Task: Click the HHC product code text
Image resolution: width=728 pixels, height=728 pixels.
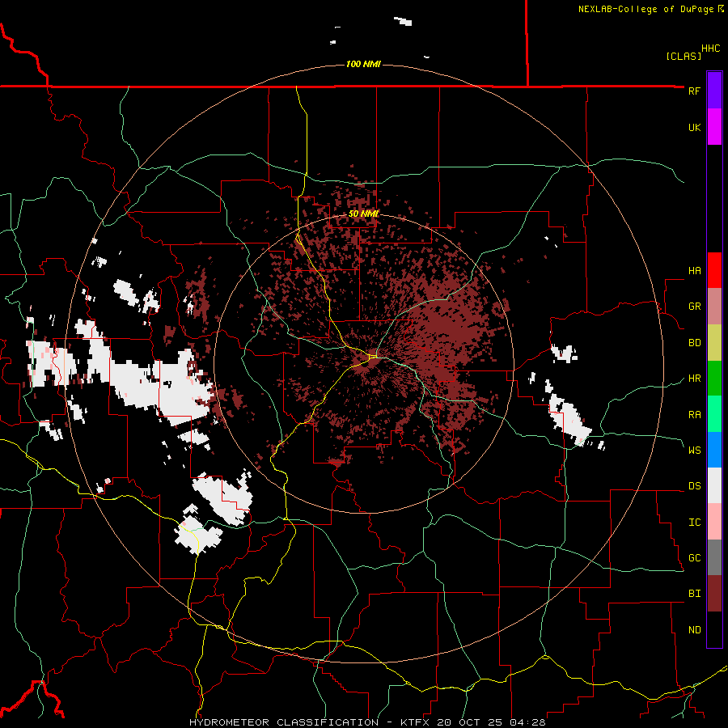Action: pyautogui.click(x=711, y=49)
